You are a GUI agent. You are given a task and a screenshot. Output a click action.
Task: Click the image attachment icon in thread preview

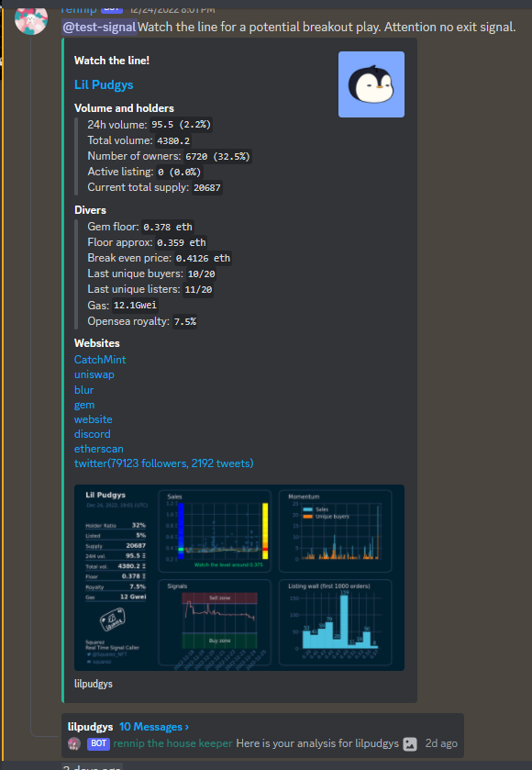410,744
